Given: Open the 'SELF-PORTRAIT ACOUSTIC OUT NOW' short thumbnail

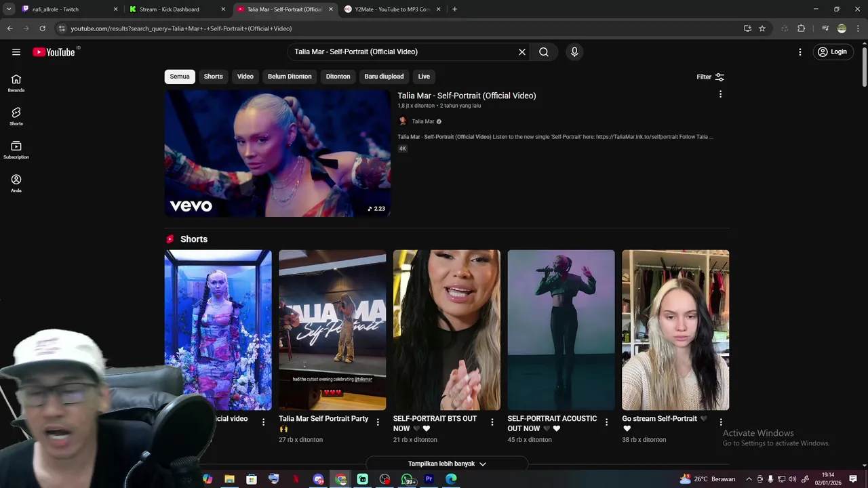Looking at the screenshot, I should click(x=561, y=330).
